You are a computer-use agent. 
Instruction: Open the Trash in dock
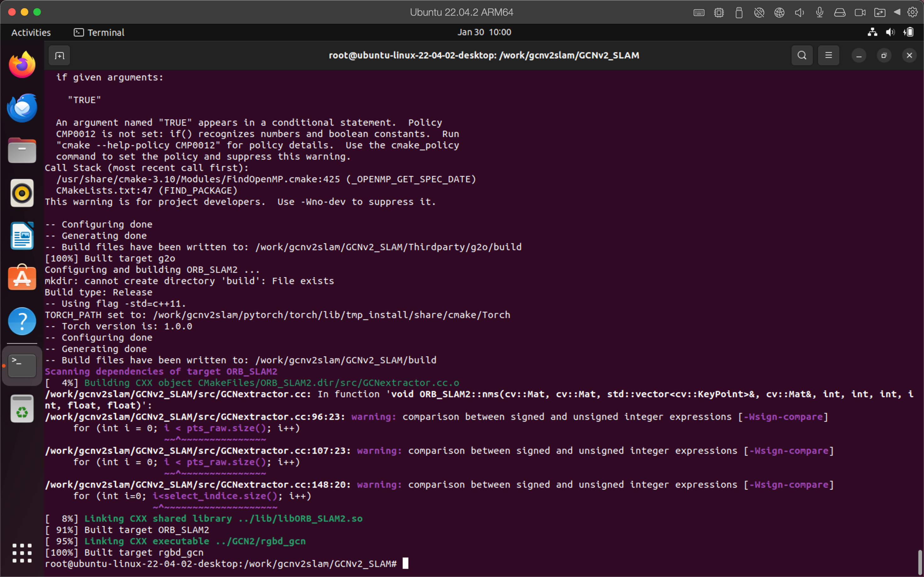click(22, 409)
